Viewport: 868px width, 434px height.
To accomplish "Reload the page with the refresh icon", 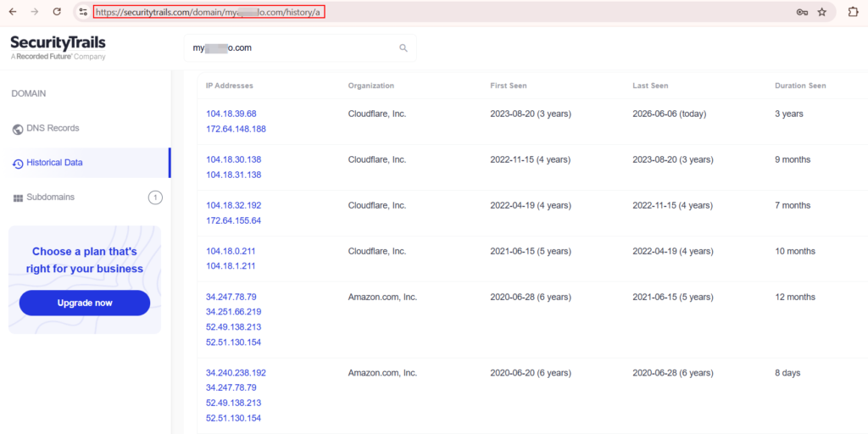I will point(57,12).
